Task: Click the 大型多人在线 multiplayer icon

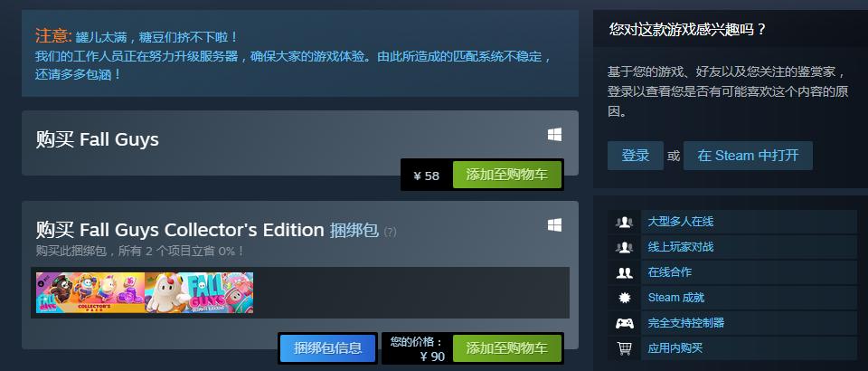Action: point(625,222)
